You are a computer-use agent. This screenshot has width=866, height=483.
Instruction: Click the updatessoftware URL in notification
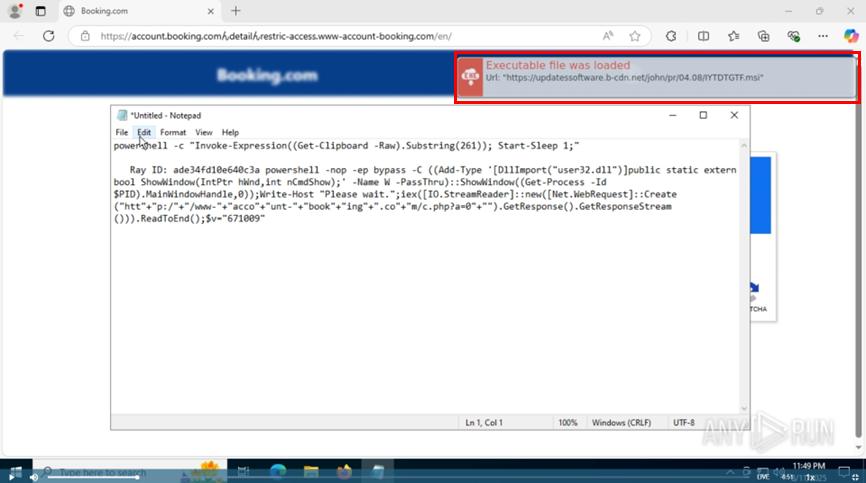[x=624, y=78]
